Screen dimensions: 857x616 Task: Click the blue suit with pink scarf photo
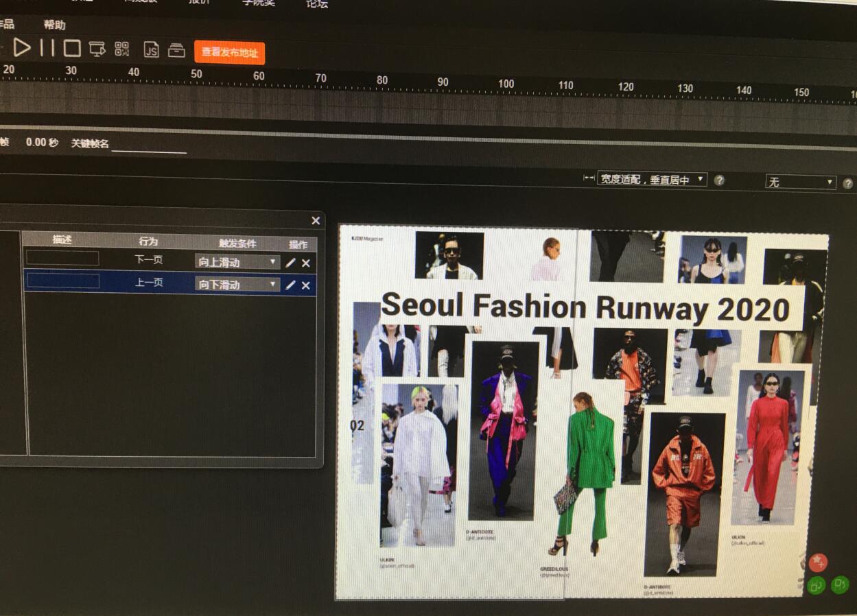point(504,430)
